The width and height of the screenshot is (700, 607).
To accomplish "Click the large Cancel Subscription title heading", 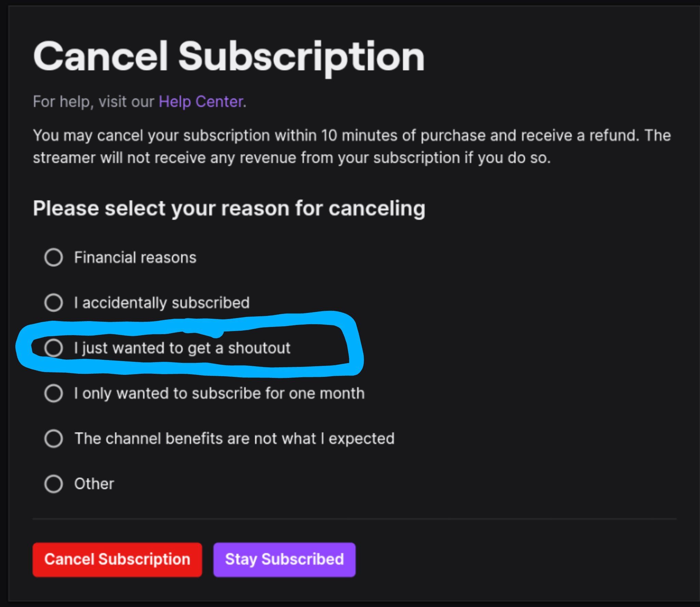I will tap(229, 56).
